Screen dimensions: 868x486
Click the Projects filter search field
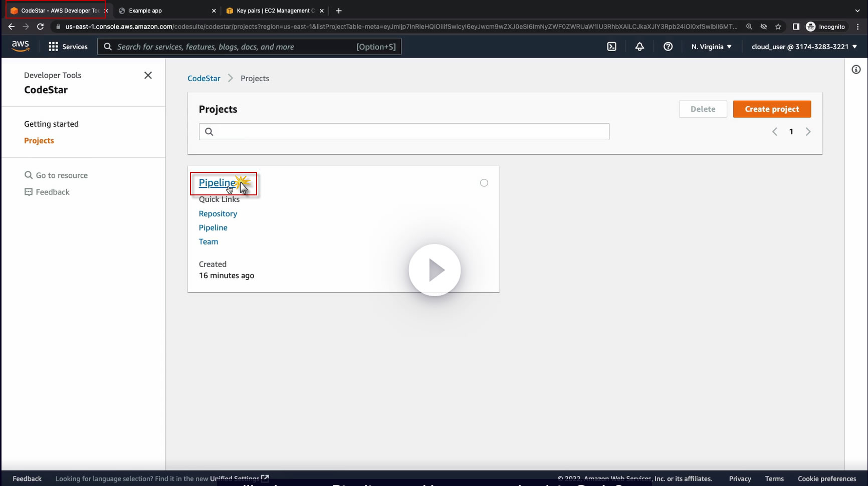pos(404,132)
